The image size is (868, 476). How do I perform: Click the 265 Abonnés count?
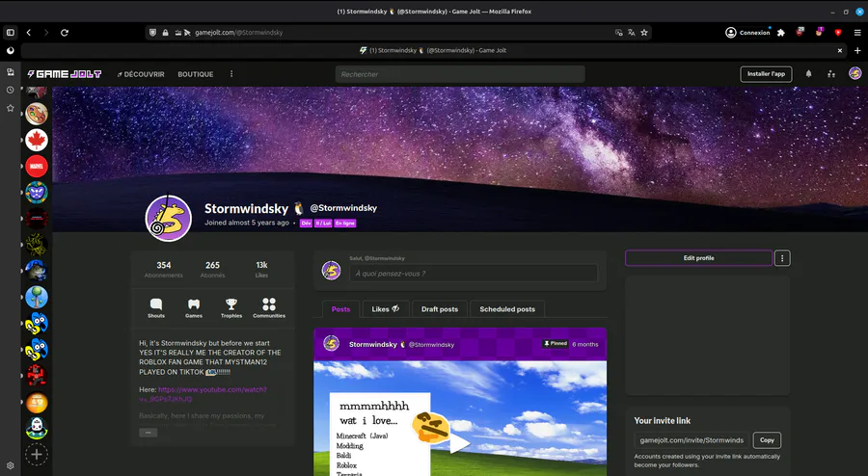(212, 269)
